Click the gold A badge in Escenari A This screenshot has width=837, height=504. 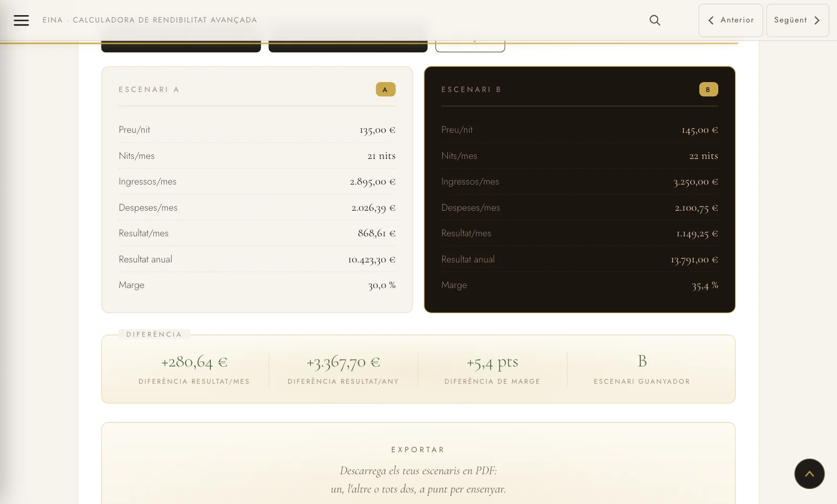coord(386,89)
